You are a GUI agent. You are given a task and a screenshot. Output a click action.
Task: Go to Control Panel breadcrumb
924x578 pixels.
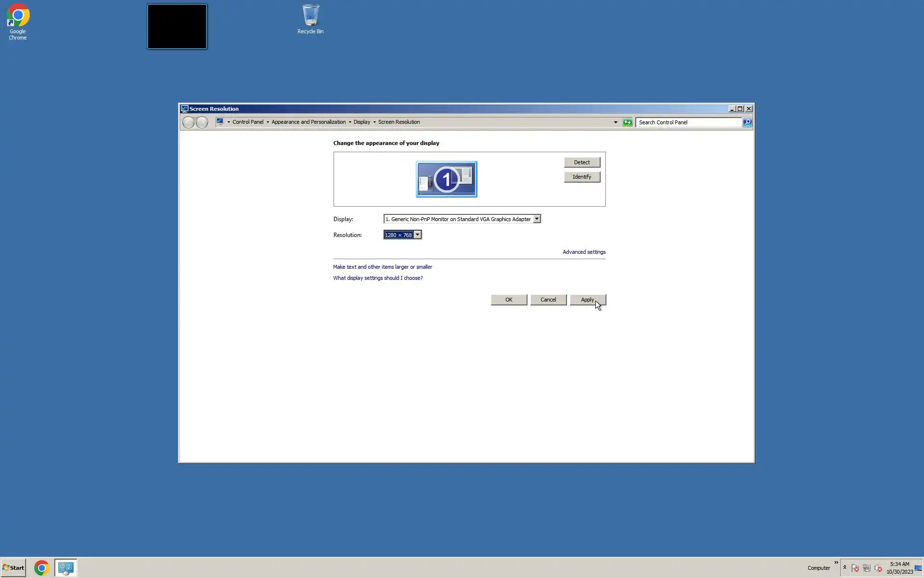[x=247, y=122]
